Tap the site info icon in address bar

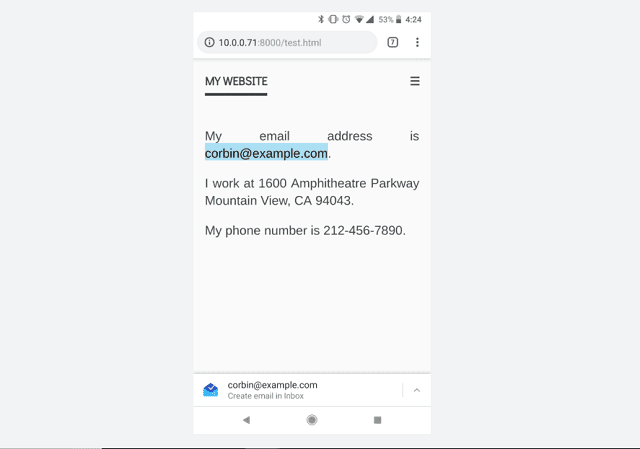[209, 42]
